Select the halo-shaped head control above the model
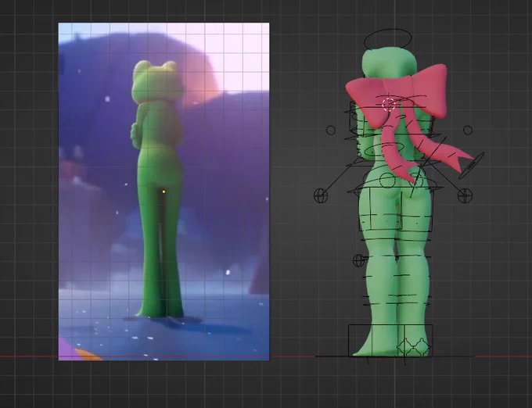The image size is (532, 408). (x=387, y=40)
